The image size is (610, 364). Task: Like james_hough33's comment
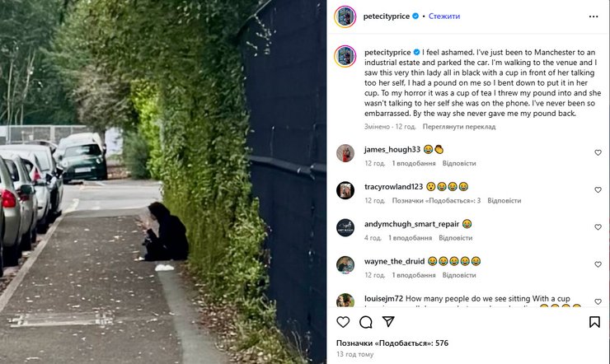pos(598,152)
